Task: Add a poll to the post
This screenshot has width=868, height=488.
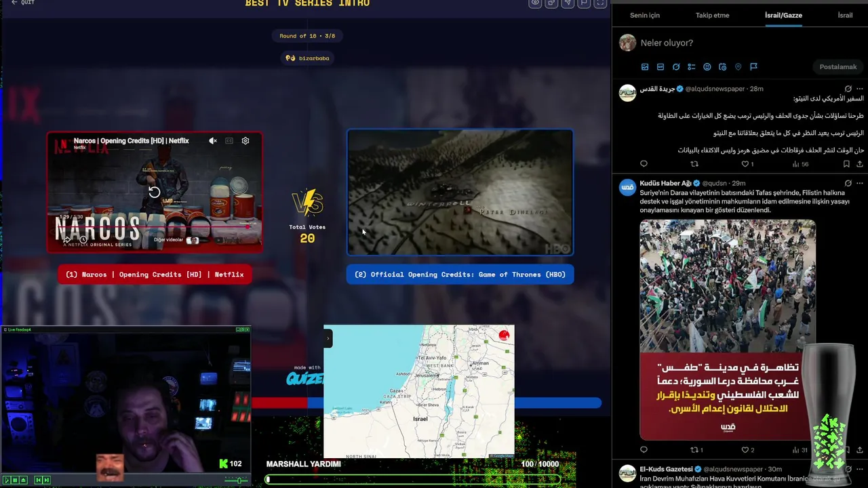Action: pos(692,67)
